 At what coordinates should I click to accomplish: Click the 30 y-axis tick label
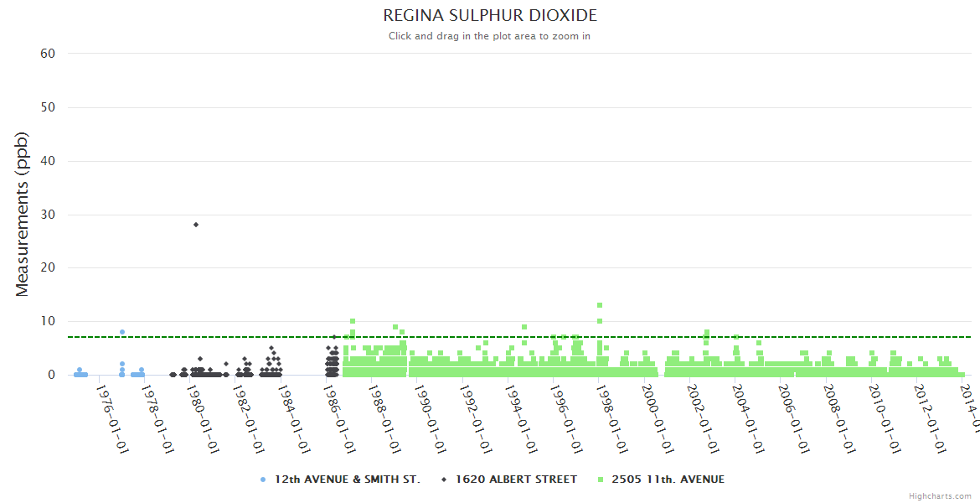pos(48,215)
